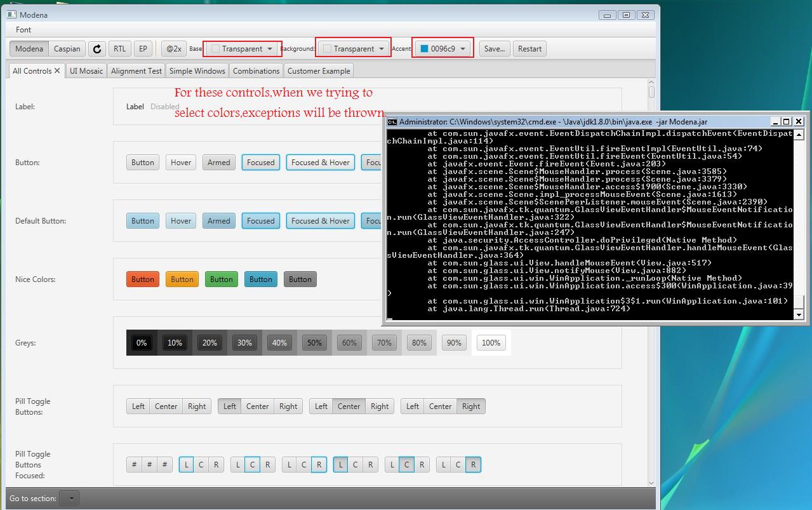The height and width of the screenshot is (510, 812).
Task: Open the Background color dropdown
Action: 354,49
